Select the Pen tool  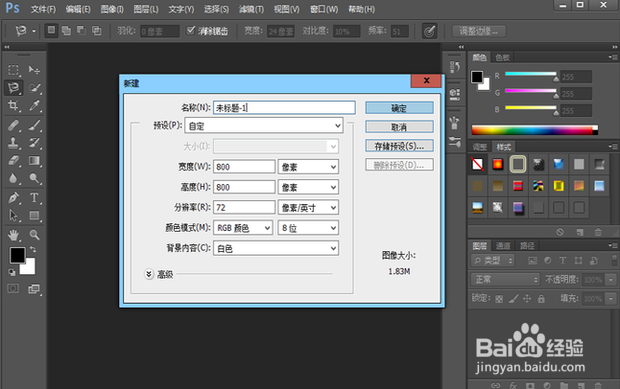(13, 197)
